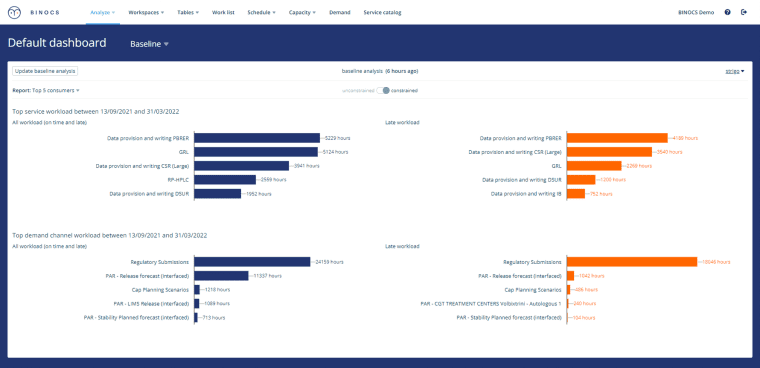Expand the Schedule menu
The height and width of the screenshot is (368, 760).
(x=261, y=13)
